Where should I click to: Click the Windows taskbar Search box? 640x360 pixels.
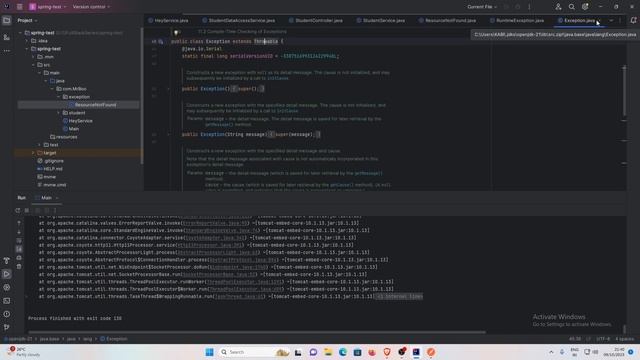(253, 352)
